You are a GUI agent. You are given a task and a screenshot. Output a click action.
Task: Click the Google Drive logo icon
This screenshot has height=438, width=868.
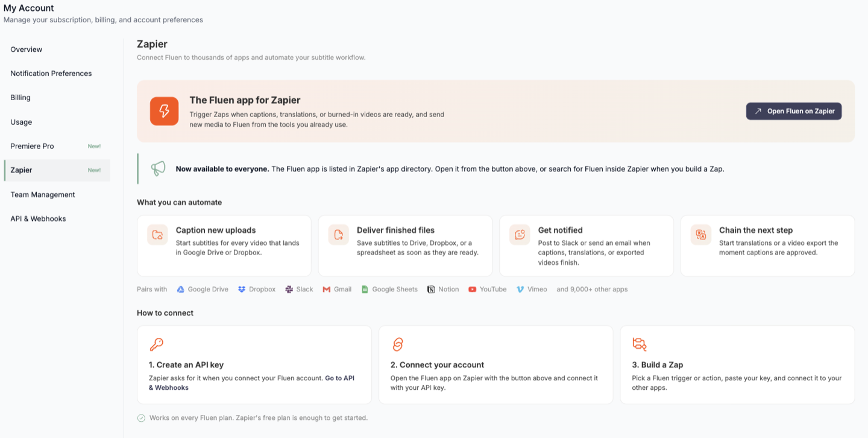pos(180,290)
